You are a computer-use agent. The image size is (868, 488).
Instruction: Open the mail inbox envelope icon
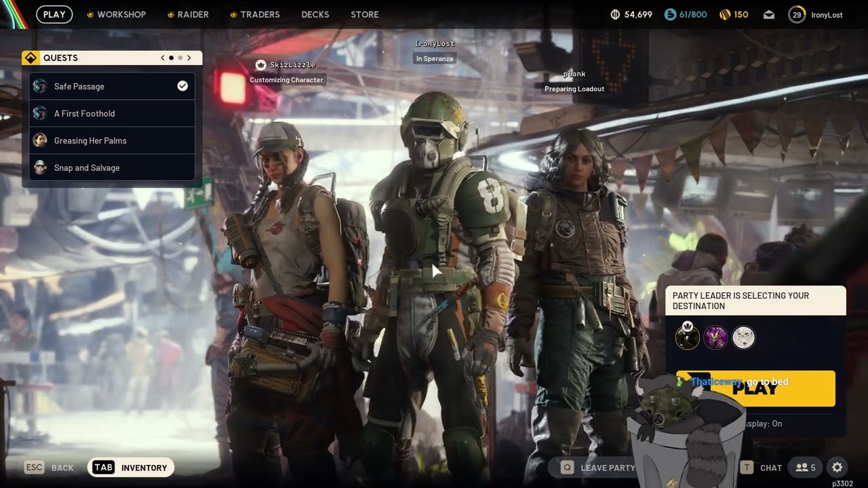(769, 15)
